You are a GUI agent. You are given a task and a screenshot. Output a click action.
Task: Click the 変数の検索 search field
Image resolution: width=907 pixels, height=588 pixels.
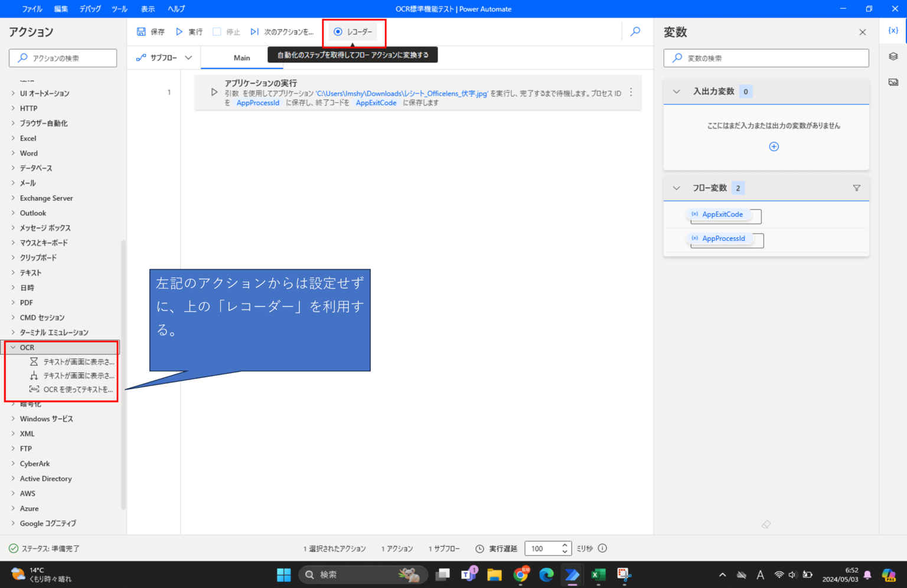pos(766,58)
